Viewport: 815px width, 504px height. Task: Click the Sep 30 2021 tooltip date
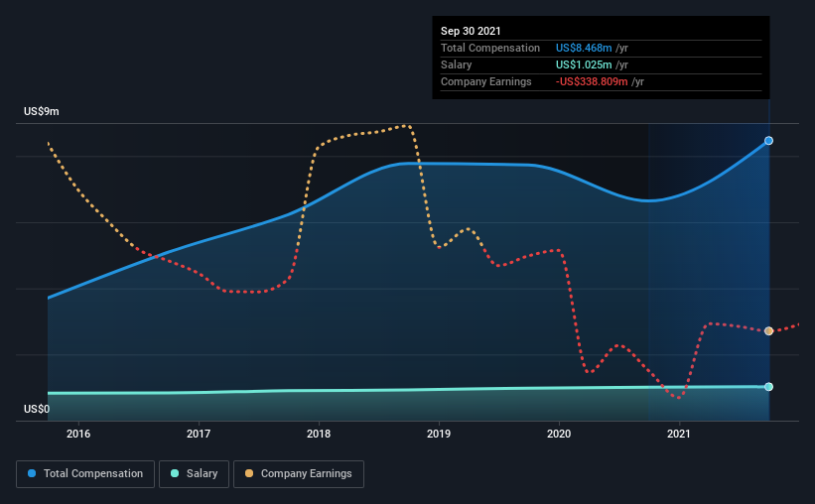(471, 31)
